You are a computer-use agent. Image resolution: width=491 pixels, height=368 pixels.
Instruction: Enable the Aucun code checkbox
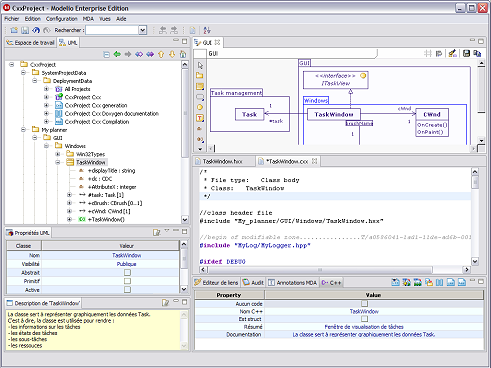pyautogui.click(x=364, y=304)
